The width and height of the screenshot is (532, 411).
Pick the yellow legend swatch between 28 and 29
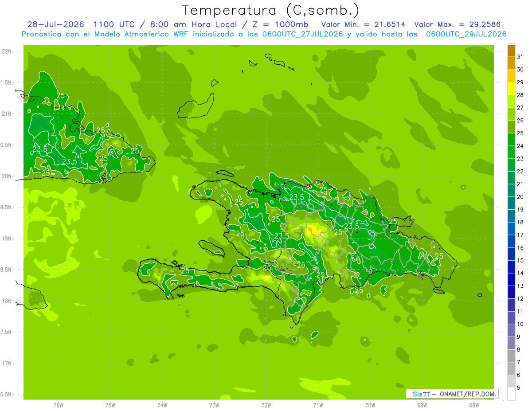pos(511,89)
